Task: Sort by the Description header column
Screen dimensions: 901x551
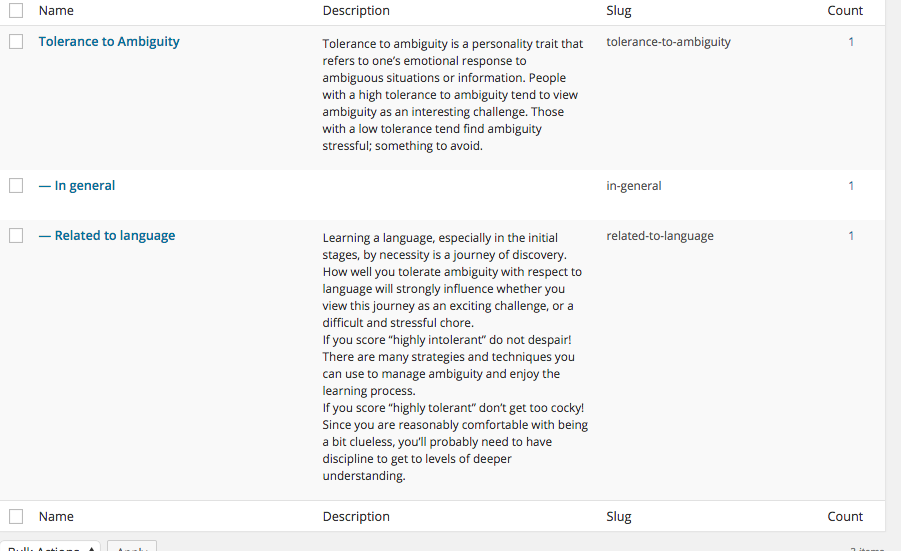Action: (x=356, y=11)
